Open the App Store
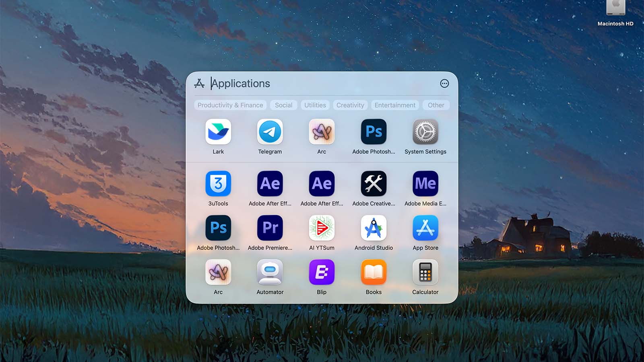The height and width of the screenshot is (362, 644). click(x=425, y=228)
